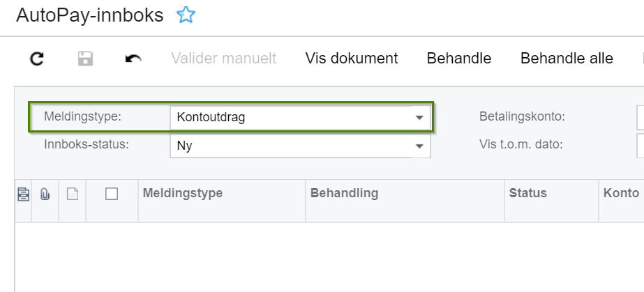This screenshot has width=644, height=292.
Task: Expand the Innboks-status dropdown arrow
Action: [x=419, y=146]
